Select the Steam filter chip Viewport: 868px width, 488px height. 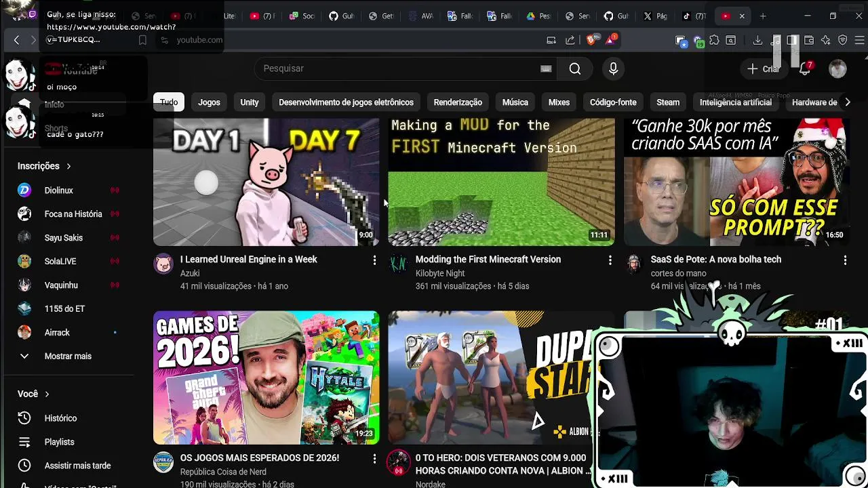(x=668, y=102)
